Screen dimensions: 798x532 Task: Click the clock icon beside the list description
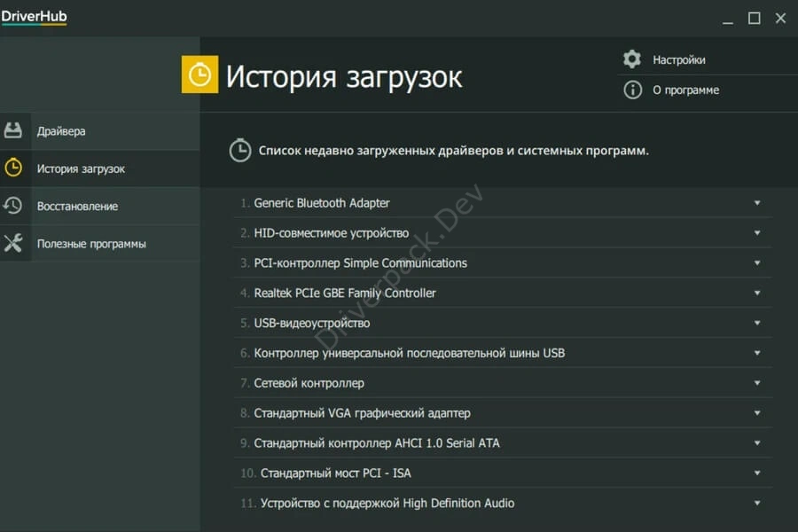coord(239,150)
